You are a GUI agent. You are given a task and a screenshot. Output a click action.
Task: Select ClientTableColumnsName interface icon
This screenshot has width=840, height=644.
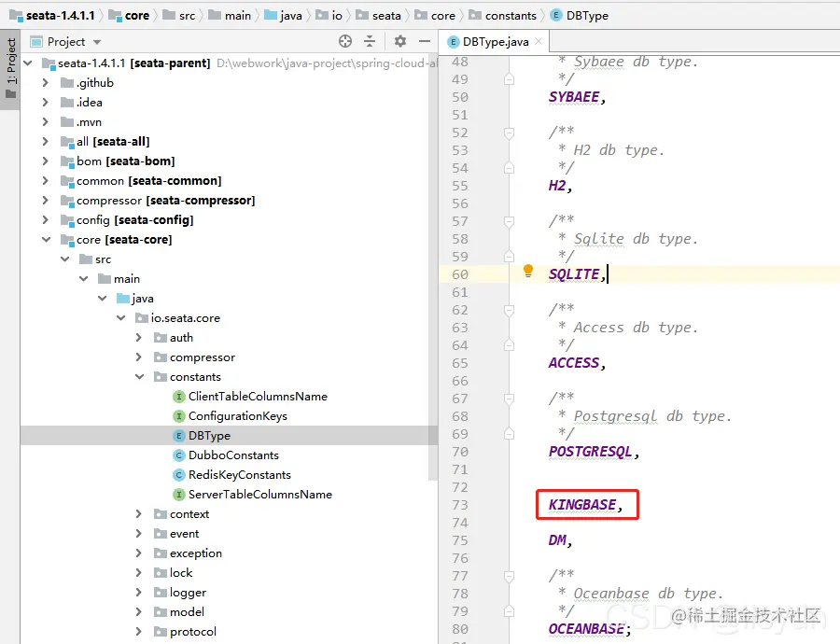(x=179, y=397)
